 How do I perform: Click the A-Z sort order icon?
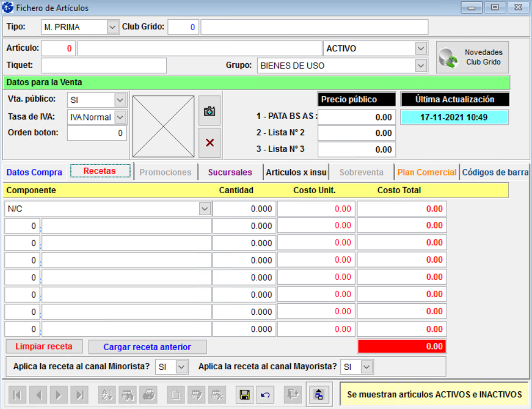click(x=107, y=395)
